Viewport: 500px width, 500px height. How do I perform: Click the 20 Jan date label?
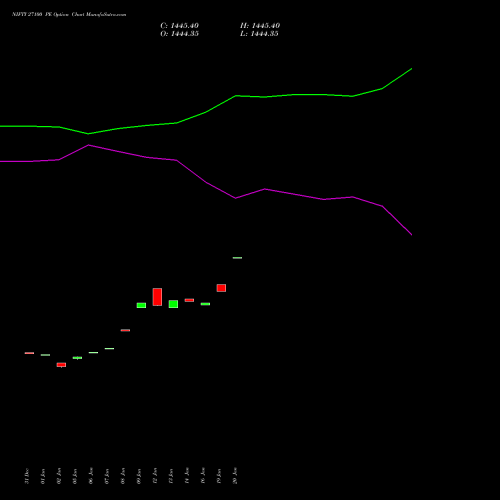[x=235, y=476]
